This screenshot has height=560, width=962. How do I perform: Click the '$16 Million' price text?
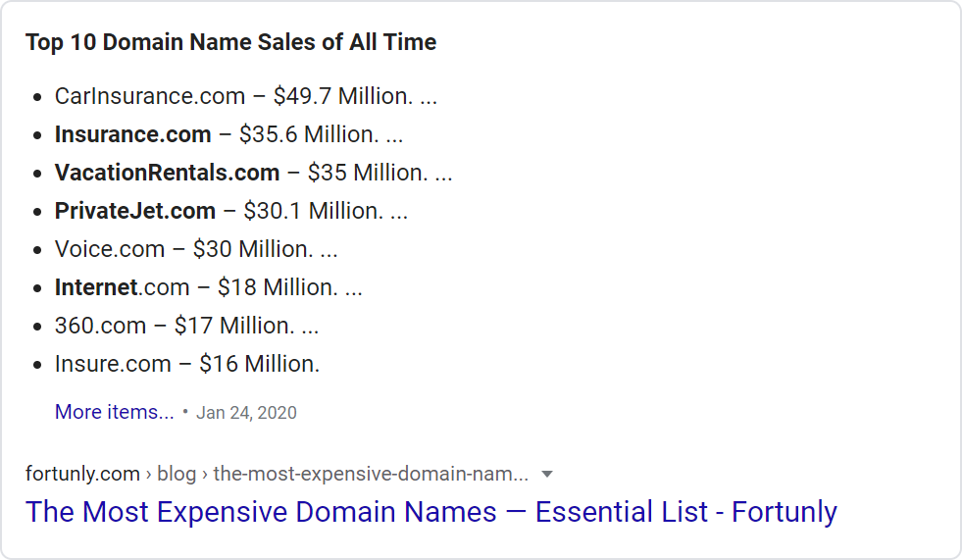(260, 364)
